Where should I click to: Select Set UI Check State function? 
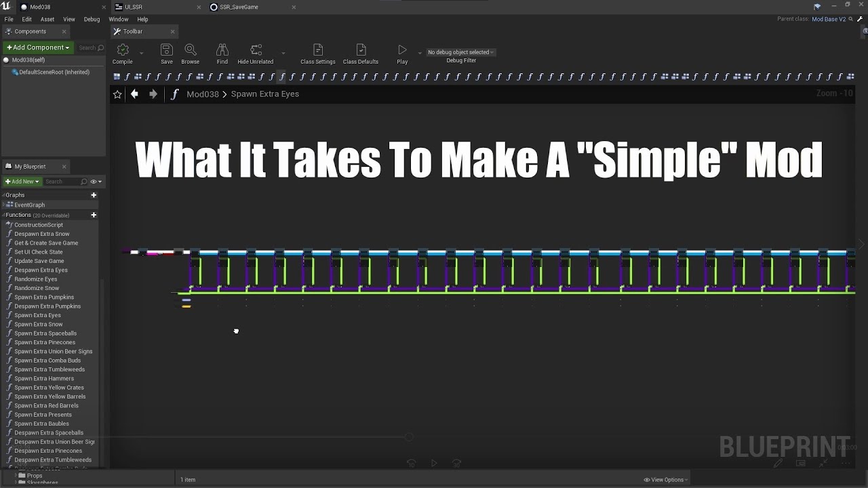[39, 252]
